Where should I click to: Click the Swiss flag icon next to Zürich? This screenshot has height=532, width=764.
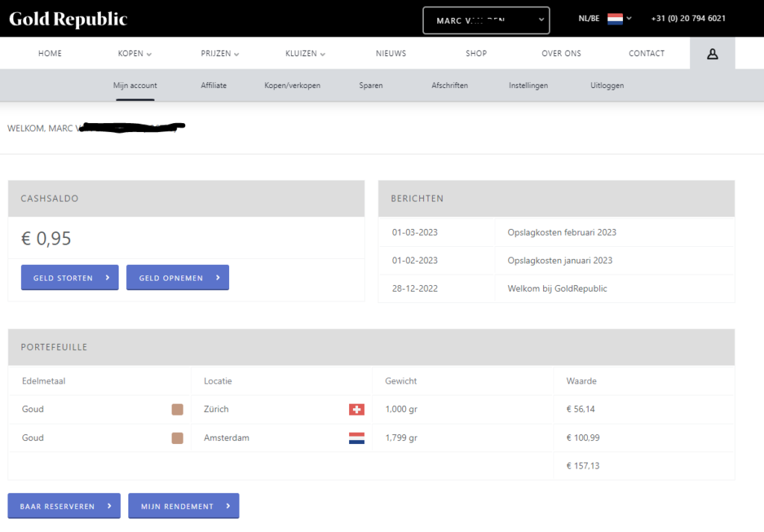357,410
